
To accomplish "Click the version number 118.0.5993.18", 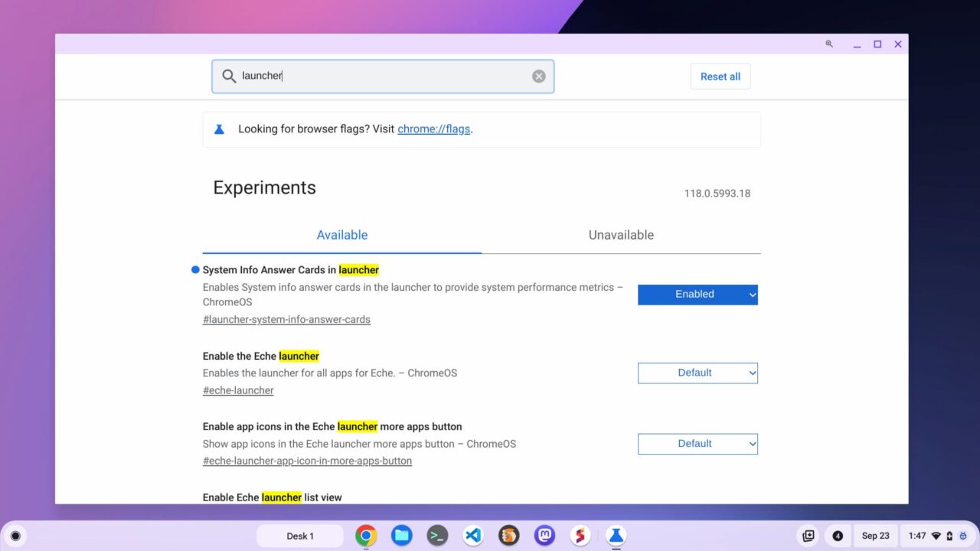I will pos(717,194).
